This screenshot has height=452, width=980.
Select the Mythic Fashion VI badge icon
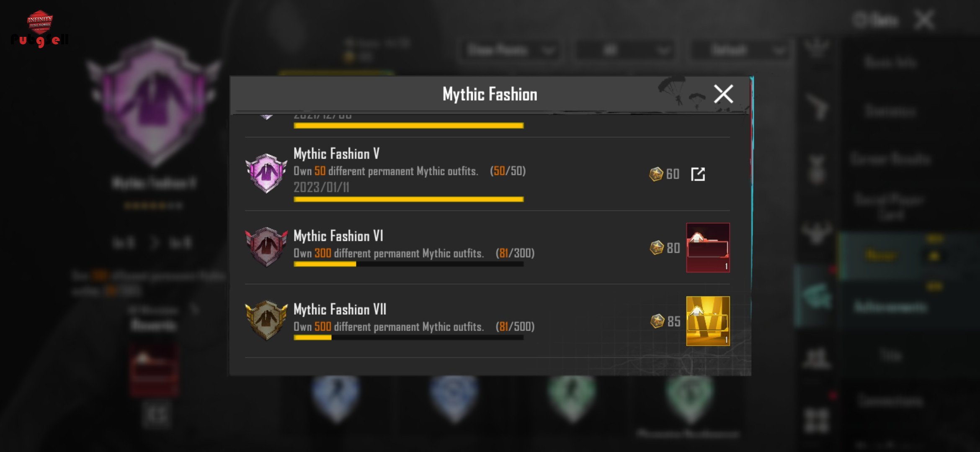266,247
